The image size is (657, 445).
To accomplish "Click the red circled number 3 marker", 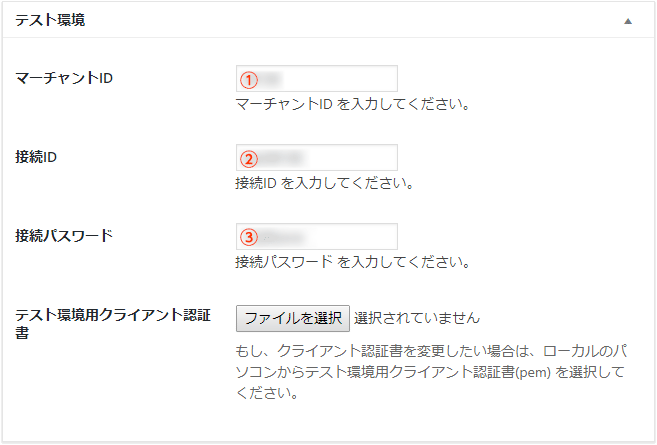I will pyautogui.click(x=249, y=237).
